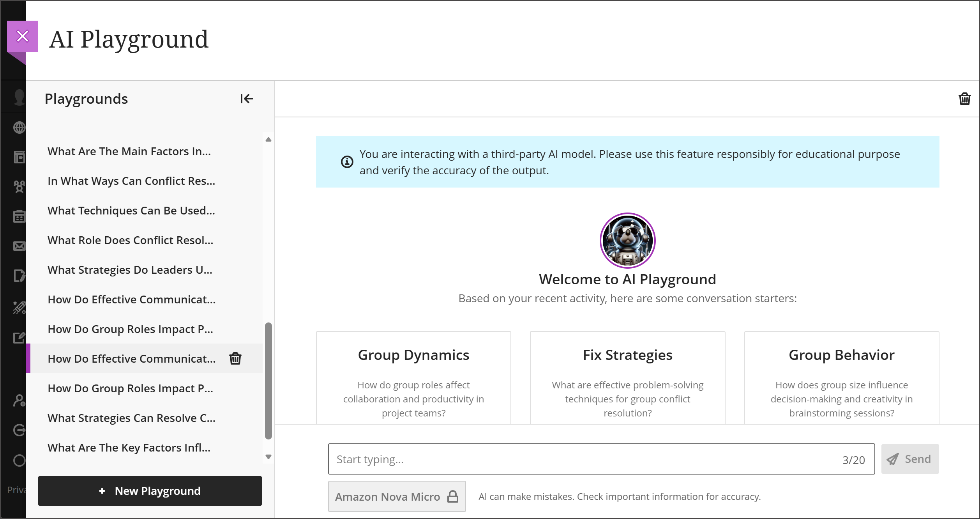Choose the Group Dynamics conversation starter

[413, 377]
